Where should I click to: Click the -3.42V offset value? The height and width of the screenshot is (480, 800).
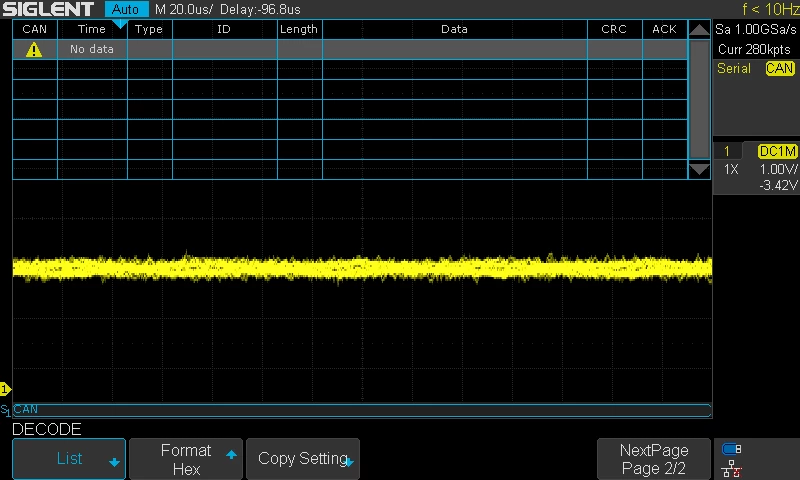778,185
